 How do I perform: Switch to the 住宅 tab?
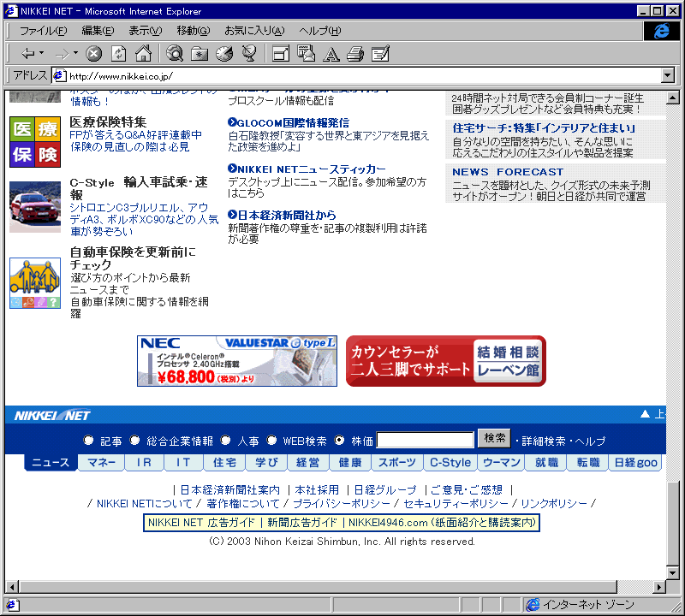coord(224,463)
